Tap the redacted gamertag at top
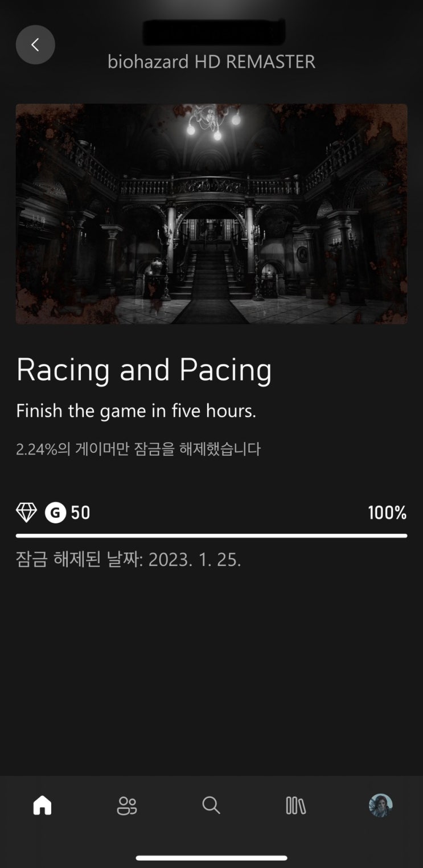The height and width of the screenshot is (868, 423). pos(213,32)
